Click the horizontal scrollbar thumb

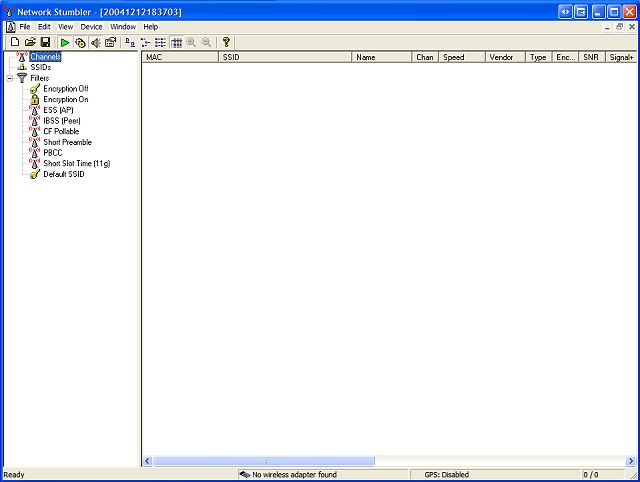tap(264, 461)
